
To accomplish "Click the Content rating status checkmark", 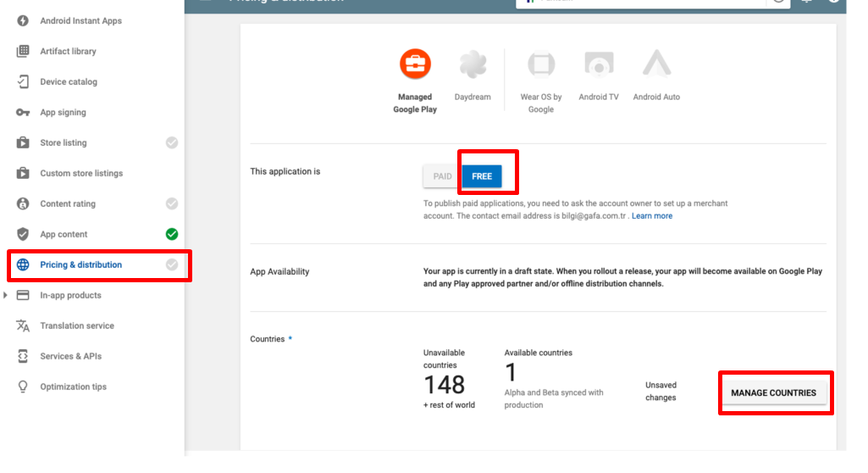I will pyautogui.click(x=172, y=203).
